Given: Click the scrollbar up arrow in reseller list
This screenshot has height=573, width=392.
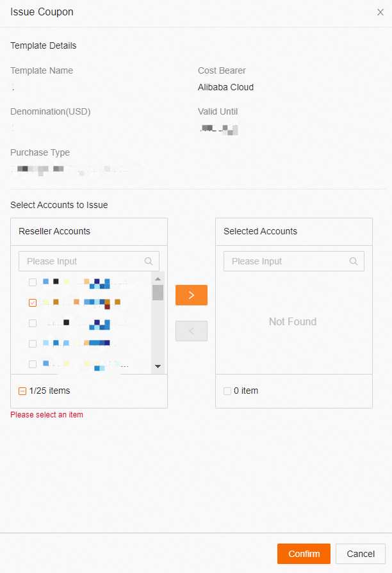Looking at the screenshot, I should coord(157,278).
